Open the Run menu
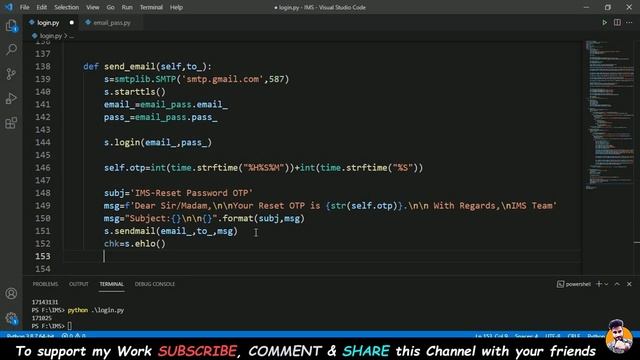 tap(127, 7)
